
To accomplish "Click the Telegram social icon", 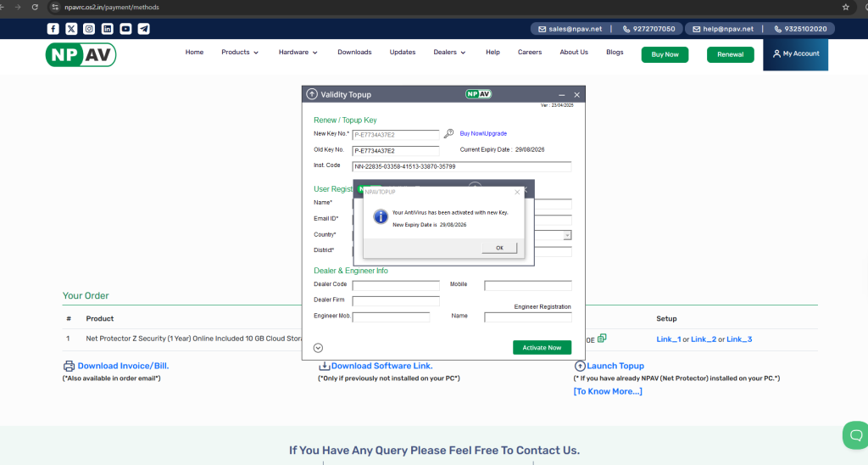I will tap(144, 28).
